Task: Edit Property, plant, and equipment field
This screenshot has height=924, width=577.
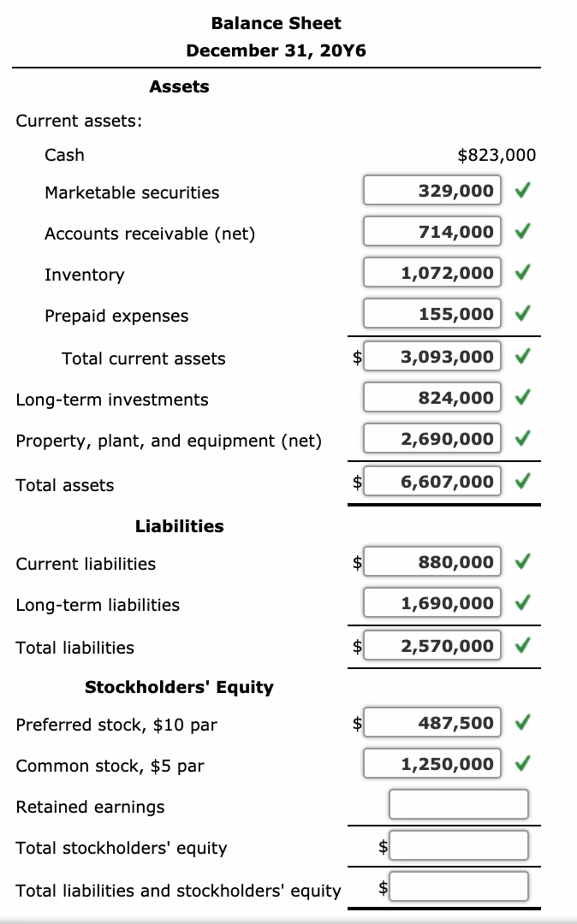Action: [431, 439]
